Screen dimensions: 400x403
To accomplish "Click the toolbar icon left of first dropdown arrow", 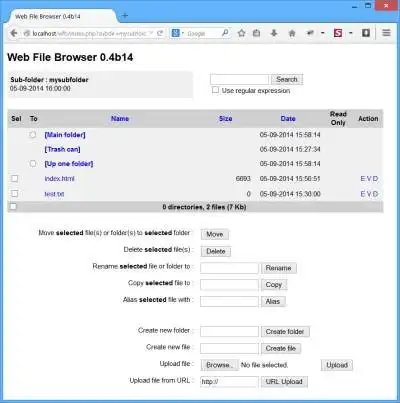I will [310, 33].
